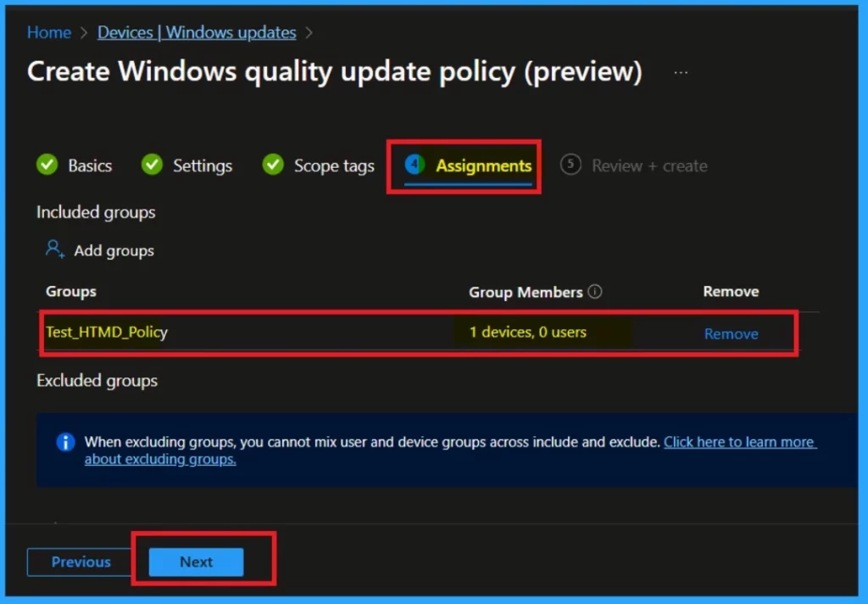Image resolution: width=868 pixels, height=604 pixels.
Task: Remove the Test_HTMD_Policy group
Action: (731, 333)
